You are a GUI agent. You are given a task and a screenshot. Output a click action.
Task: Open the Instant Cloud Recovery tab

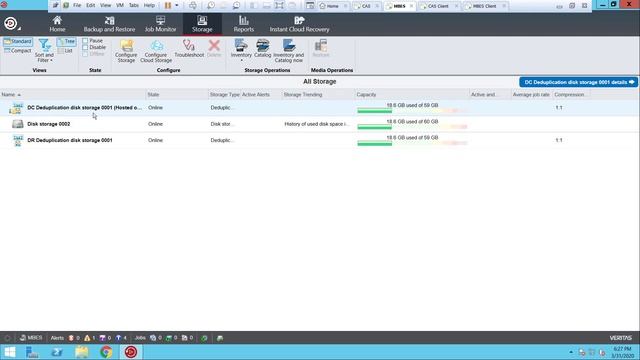(x=299, y=24)
